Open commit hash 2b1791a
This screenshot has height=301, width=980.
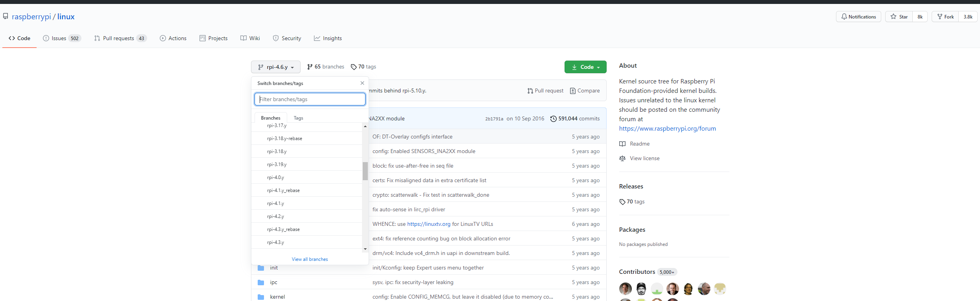[x=494, y=119]
